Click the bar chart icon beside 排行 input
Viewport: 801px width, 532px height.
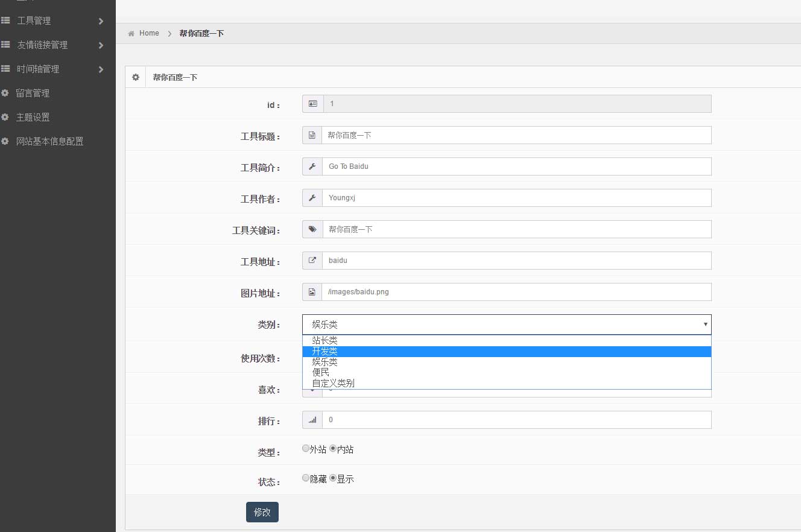[312, 419]
